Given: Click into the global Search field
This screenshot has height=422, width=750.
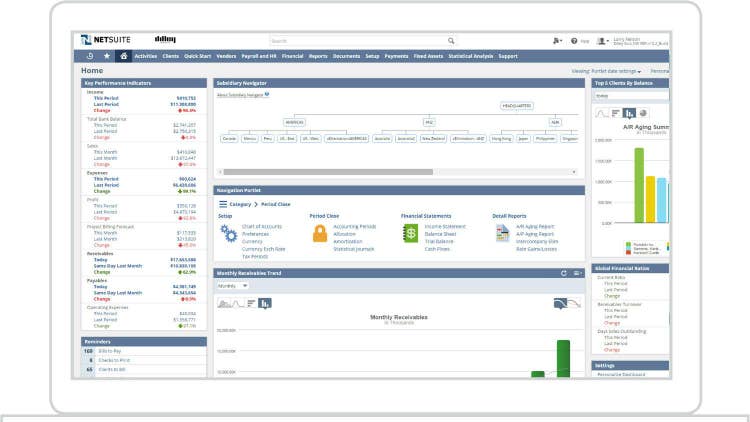Looking at the screenshot, I should (x=359, y=41).
